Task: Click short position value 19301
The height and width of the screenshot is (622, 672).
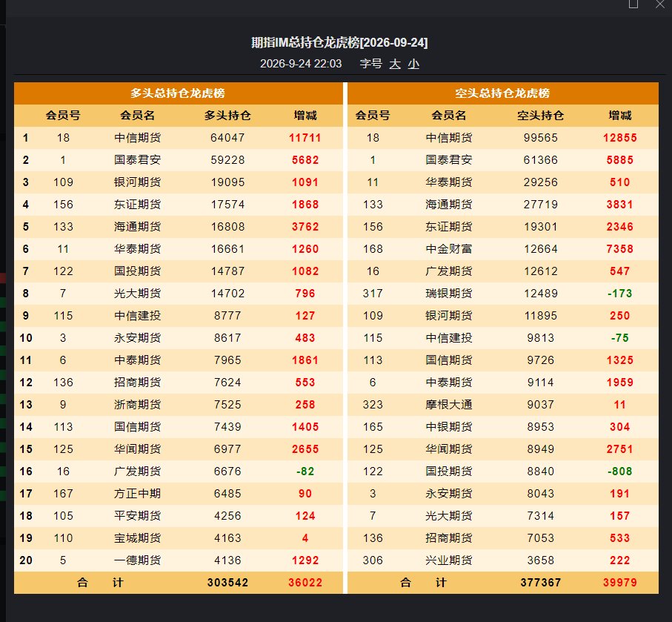Action: (x=540, y=227)
